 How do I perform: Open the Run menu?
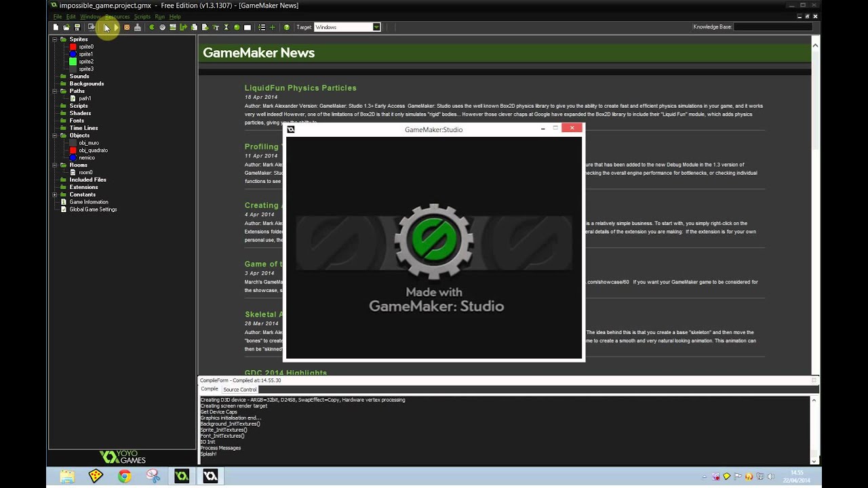pyautogui.click(x=159, y=16)
